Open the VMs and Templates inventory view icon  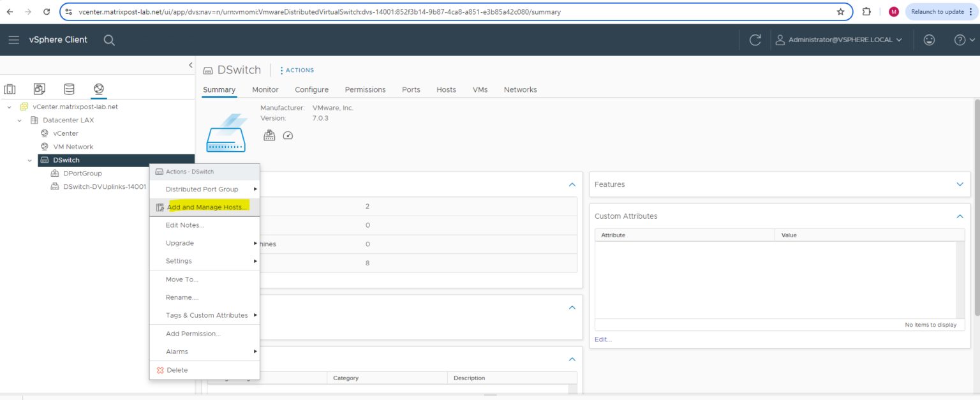tap(39, 89)
